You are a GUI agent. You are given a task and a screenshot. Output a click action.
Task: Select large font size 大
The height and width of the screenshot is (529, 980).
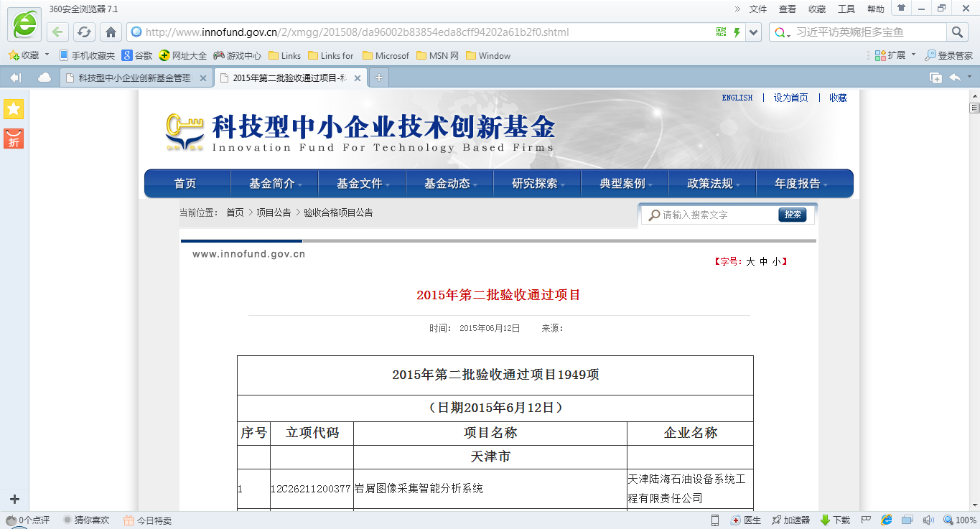[750, 262]
